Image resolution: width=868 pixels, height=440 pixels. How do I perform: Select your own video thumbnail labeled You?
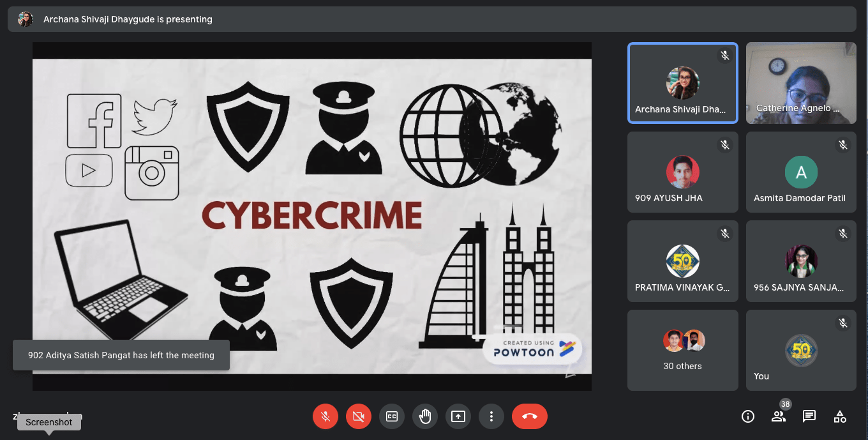(x=801, y=350)
